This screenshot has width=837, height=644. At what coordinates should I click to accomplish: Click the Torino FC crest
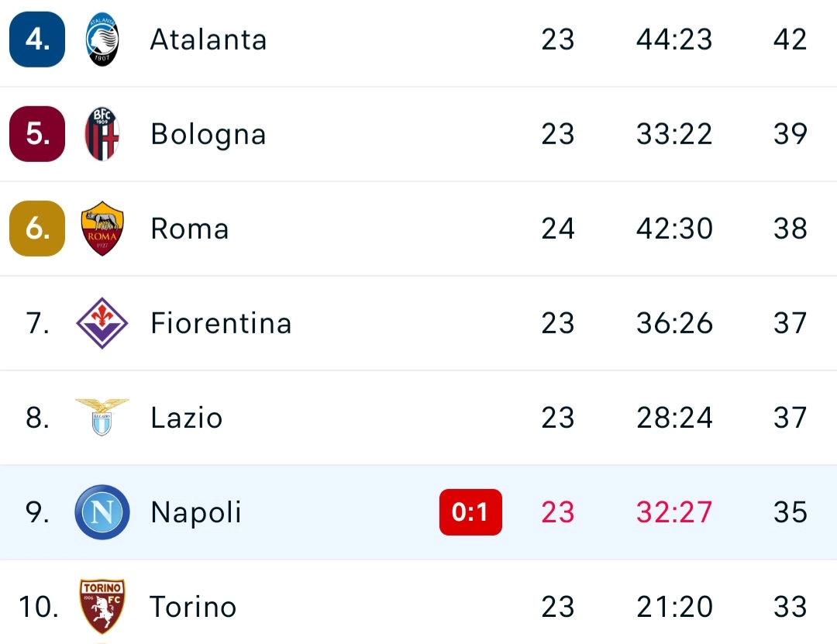coord(101,607)
